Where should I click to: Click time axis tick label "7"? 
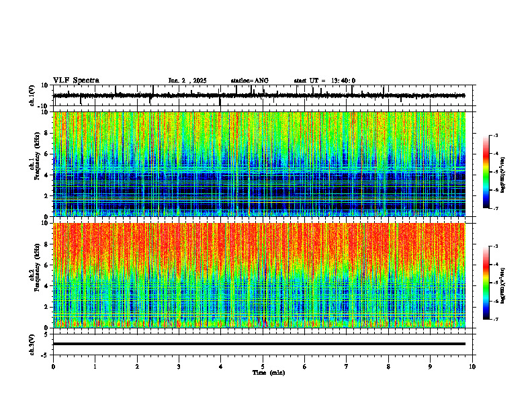pos(347,367)
